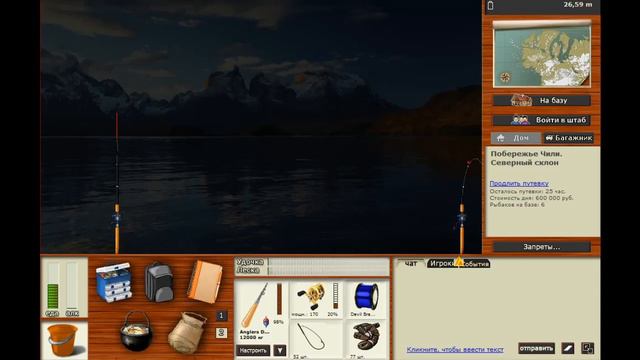Switch to rod slot 2
This screenshot has width=640, height=360.
tap(221, 333)
